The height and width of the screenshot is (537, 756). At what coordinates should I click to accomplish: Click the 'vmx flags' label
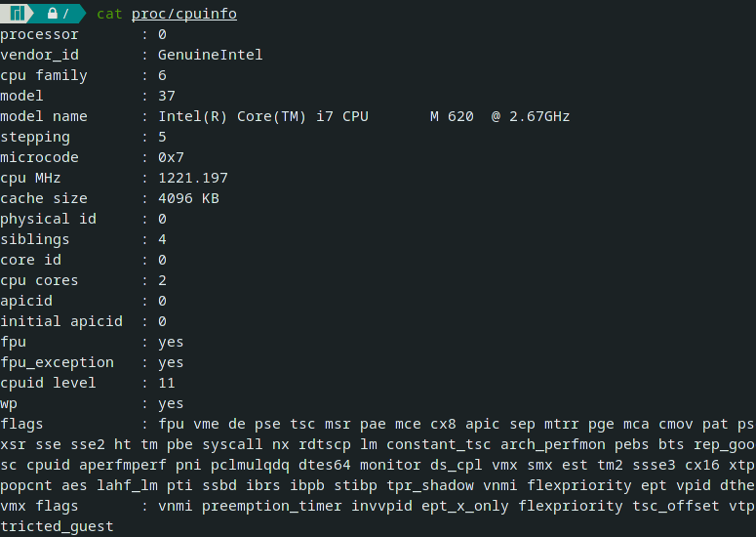pos(39,506)
